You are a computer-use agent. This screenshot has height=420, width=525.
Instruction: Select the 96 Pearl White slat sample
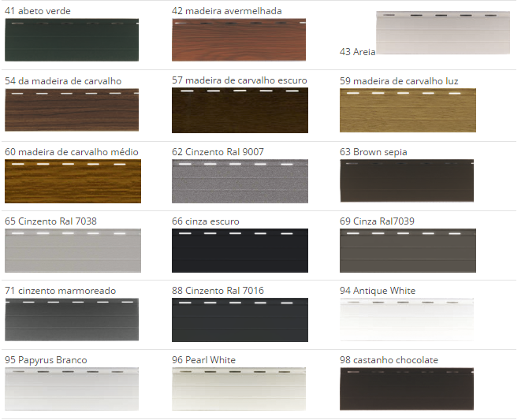(239, 388)
